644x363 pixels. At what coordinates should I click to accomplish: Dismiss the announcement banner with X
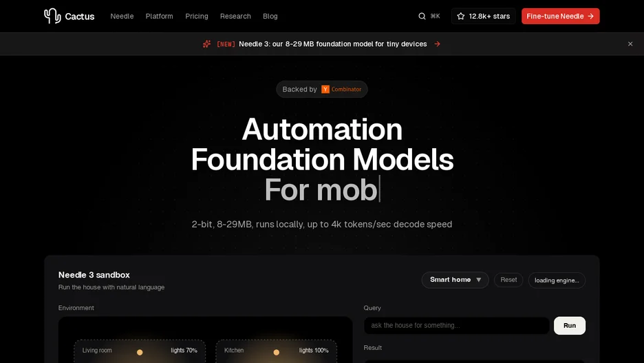(x=630, y=44)
